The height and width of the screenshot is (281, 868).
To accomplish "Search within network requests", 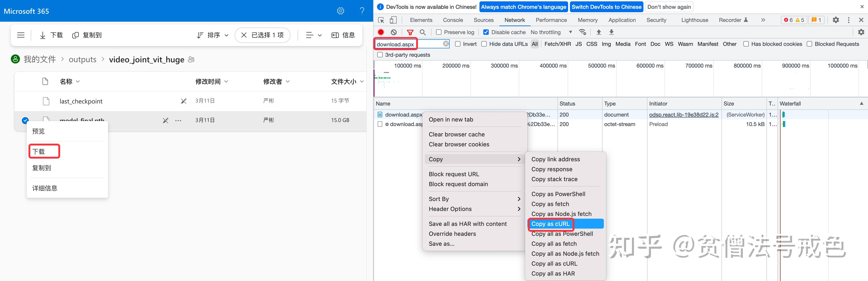I will 423,32.
